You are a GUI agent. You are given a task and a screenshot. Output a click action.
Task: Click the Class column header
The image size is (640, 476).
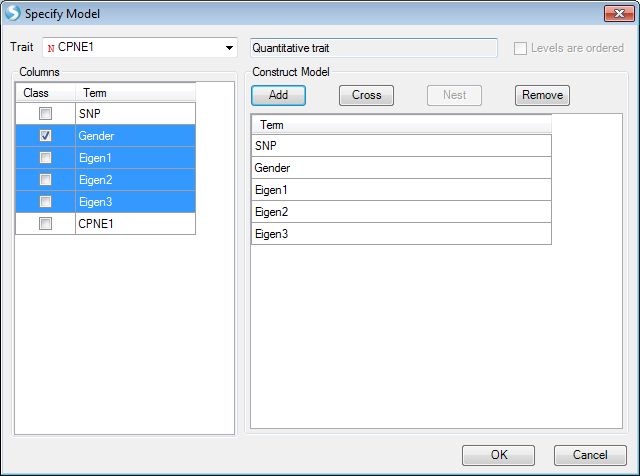(x=45, y=93)
